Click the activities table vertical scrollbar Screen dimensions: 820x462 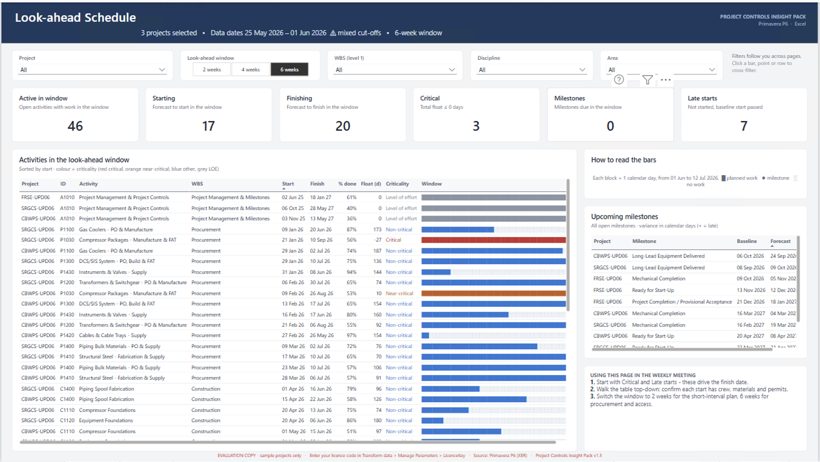coord(568,244)
